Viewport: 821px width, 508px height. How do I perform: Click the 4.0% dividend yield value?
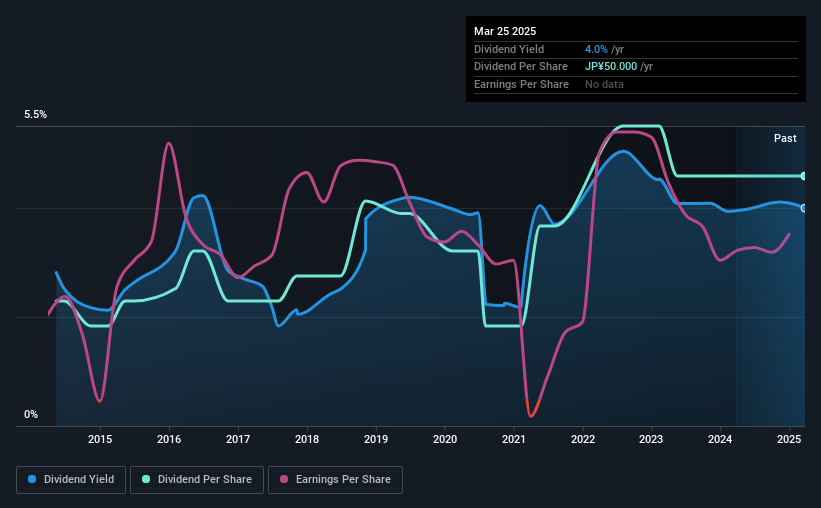tap(596, 49)
